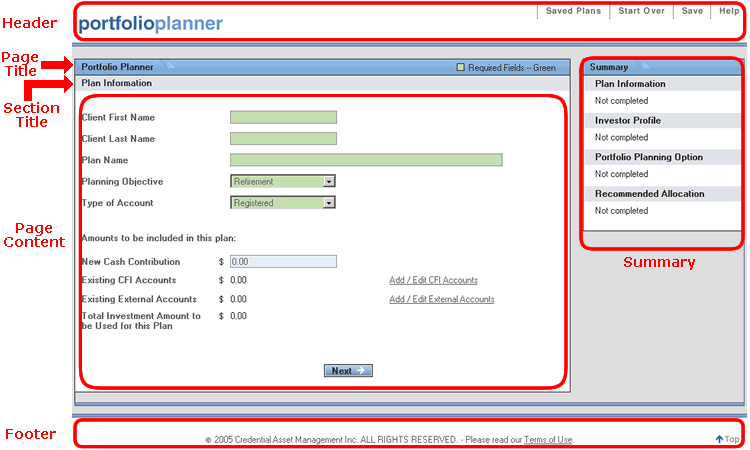
Task: Open Add / Edit CFI Accounts link
Action: (433, 280)
